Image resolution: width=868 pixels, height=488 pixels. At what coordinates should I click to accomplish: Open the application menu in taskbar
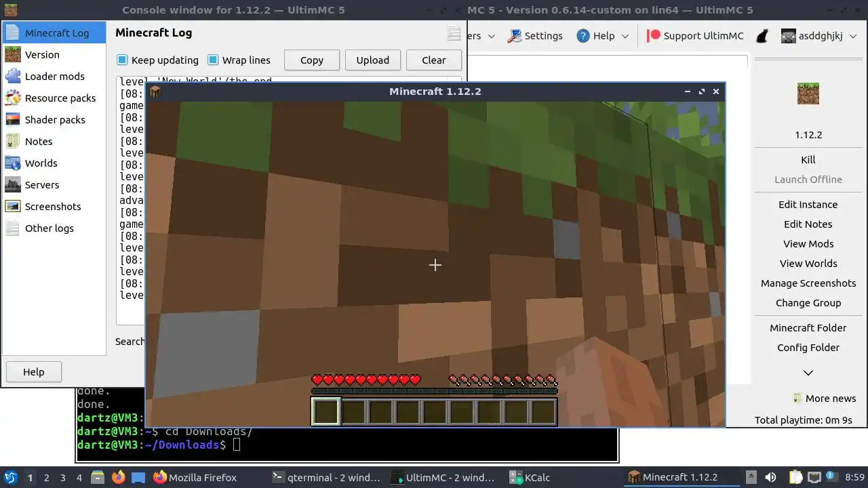pos(10,477)
